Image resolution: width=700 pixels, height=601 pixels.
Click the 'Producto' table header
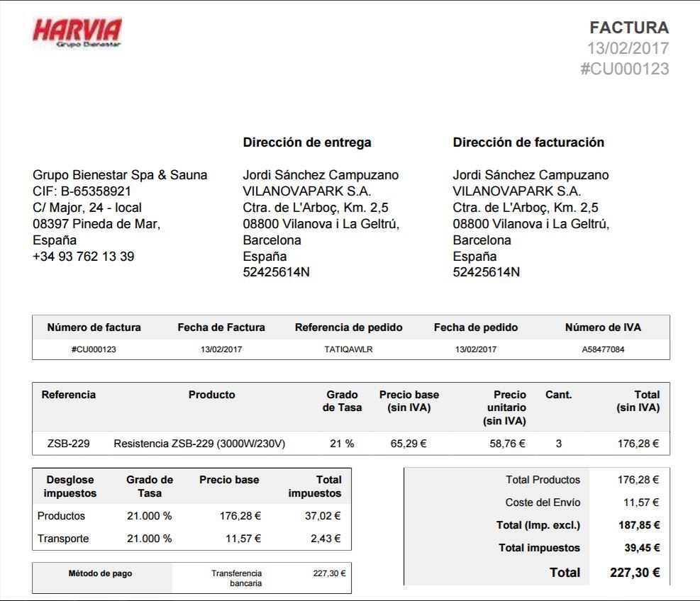coord(211,395)
